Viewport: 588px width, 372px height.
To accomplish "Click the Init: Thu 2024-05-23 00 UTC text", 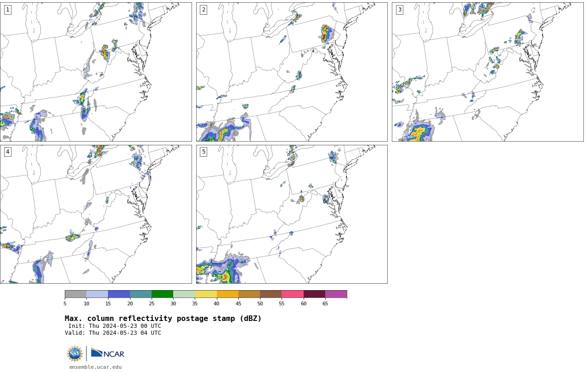I will [x=115, y=326].
